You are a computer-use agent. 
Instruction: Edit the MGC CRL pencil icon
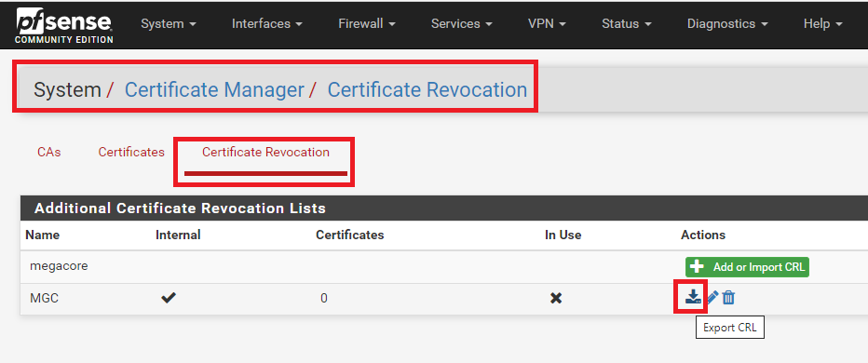point(713,298)
